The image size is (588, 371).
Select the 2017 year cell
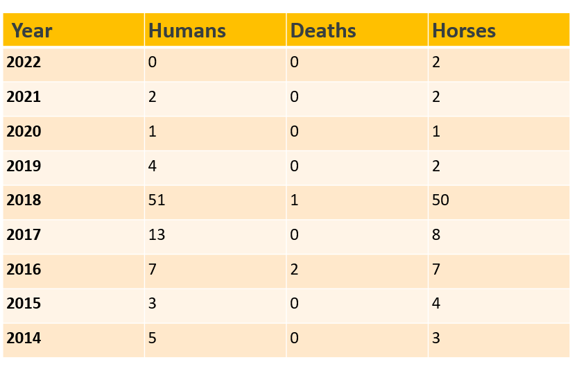24,235
